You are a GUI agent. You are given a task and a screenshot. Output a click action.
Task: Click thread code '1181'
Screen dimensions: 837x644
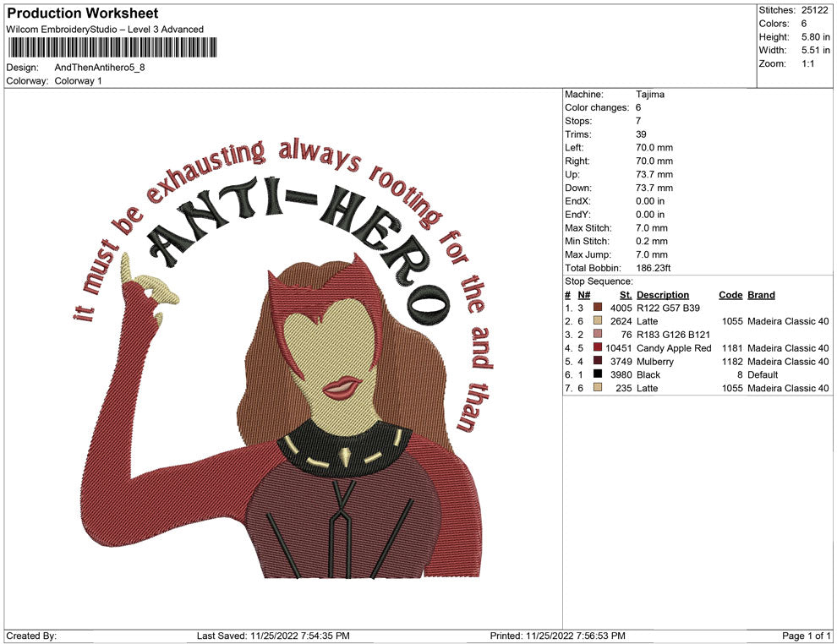(x=732, y=348)
